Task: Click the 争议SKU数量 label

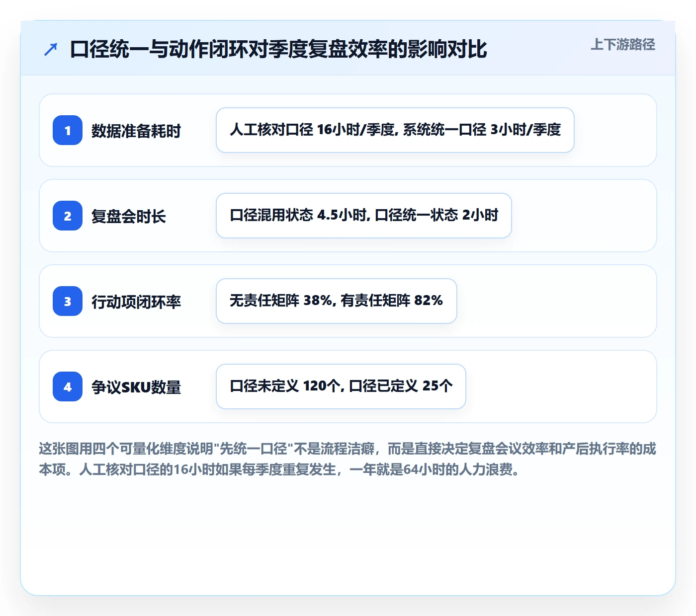Action: [x=136, y=387]
